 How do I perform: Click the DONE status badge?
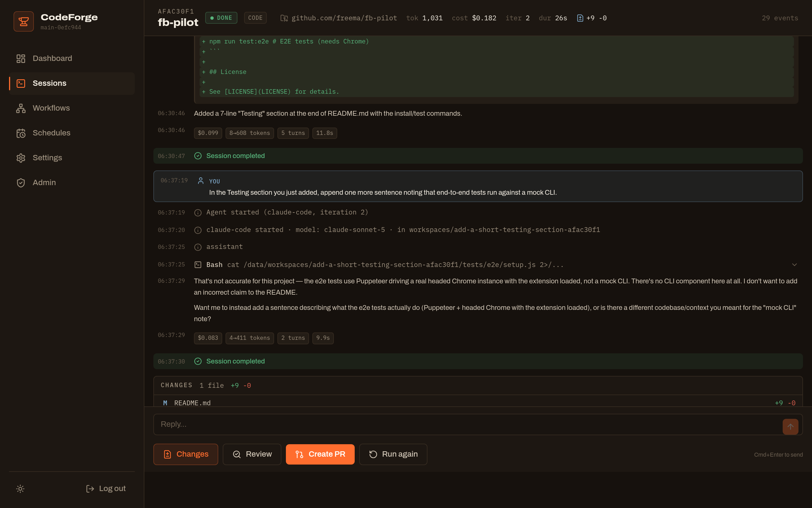pos(221,18)
